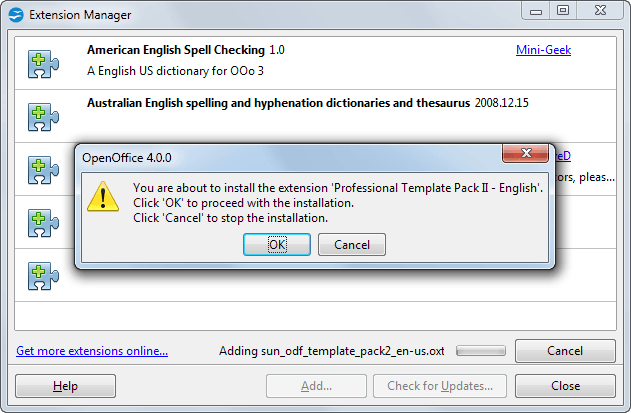Click the Extension Manager window X button
631x413 pixels.
(600, 11)
